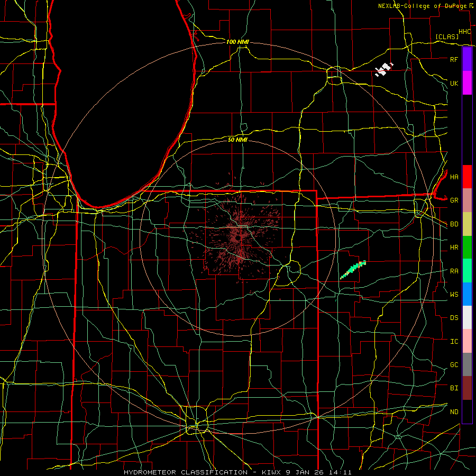Click the Hydrometeor Classification title text

(237, 472)
